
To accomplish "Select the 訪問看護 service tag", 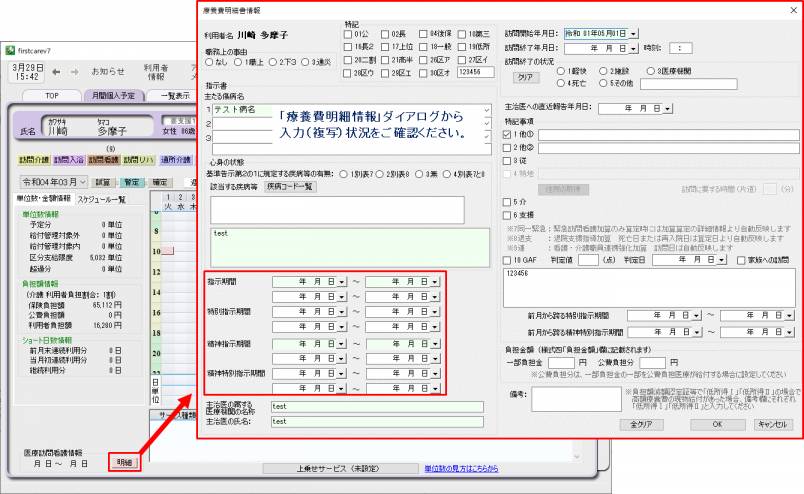I will pos(102,159).
